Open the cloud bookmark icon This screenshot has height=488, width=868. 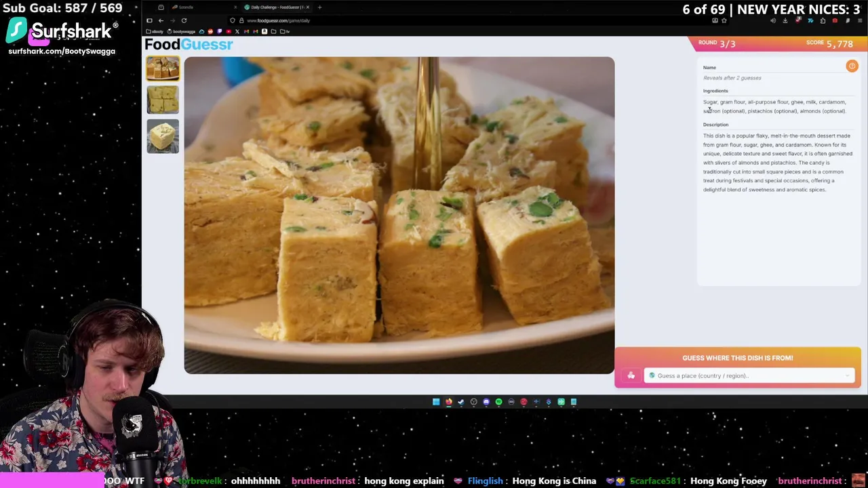pyautogui.click(x=201, y=31)
